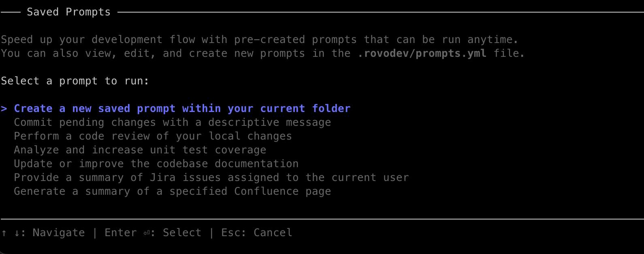The width and height of the screenshot is (644, 254).
Task: Pick "Analyze and increase unit test coverage"
Action: (140, 150)
